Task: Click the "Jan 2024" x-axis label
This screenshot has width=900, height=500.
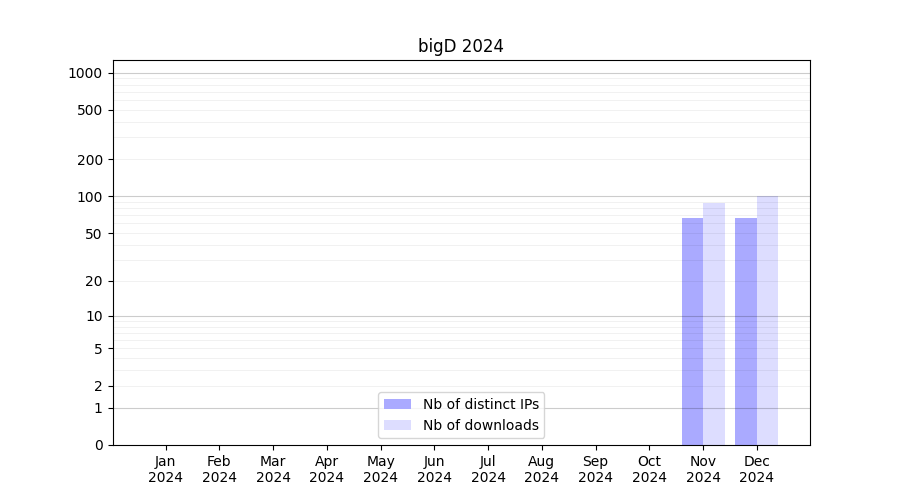Action: pos(166,469)
